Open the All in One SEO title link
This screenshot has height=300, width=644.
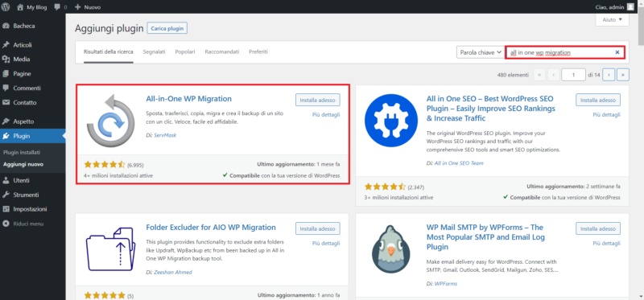491,109
